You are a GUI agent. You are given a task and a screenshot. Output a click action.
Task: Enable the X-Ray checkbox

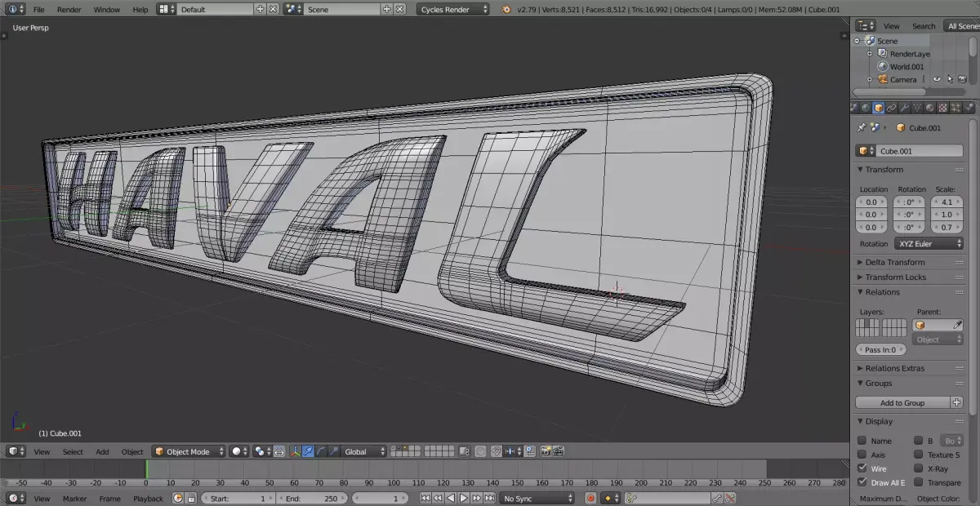(918, 468)
